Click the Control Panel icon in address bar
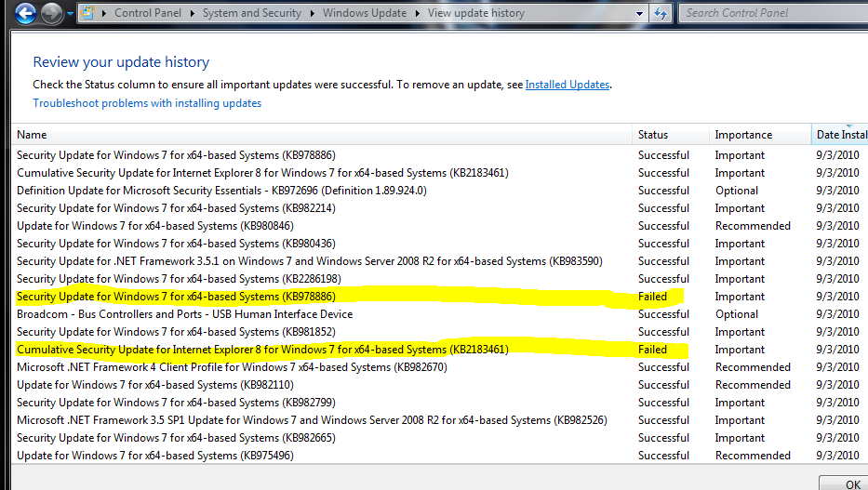 88,13
